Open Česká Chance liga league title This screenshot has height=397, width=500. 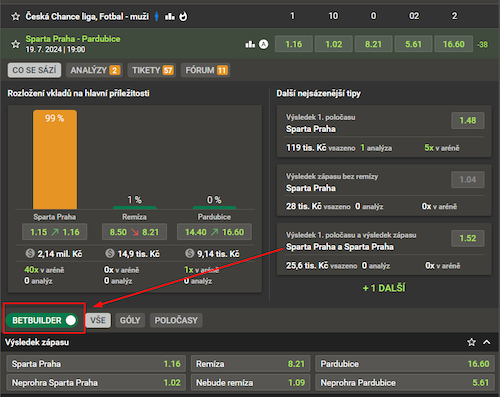87,16
